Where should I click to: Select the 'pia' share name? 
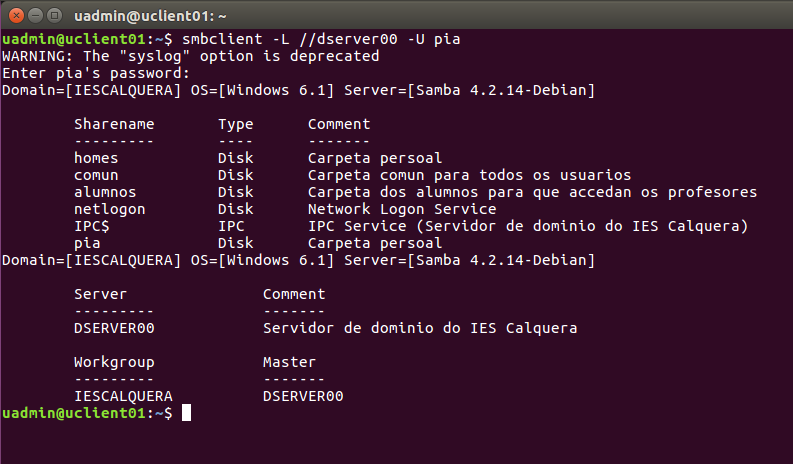[x=87, y=243]
